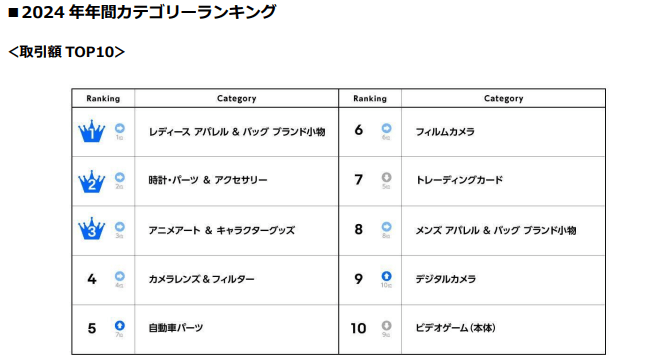
Task: Click the blue crown icon ranked 2
Action: click(x=92, y=181)
